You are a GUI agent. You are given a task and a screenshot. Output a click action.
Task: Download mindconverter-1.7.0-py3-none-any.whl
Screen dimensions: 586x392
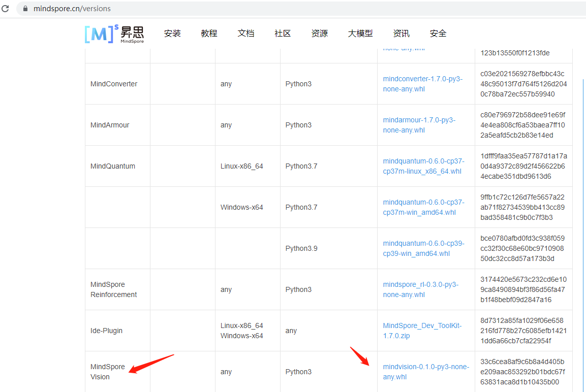point(423,84)
